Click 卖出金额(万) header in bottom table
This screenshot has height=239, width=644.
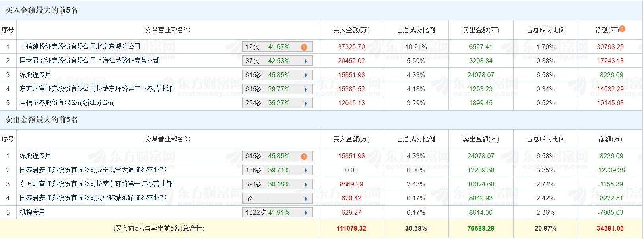[x=481, y=139]
